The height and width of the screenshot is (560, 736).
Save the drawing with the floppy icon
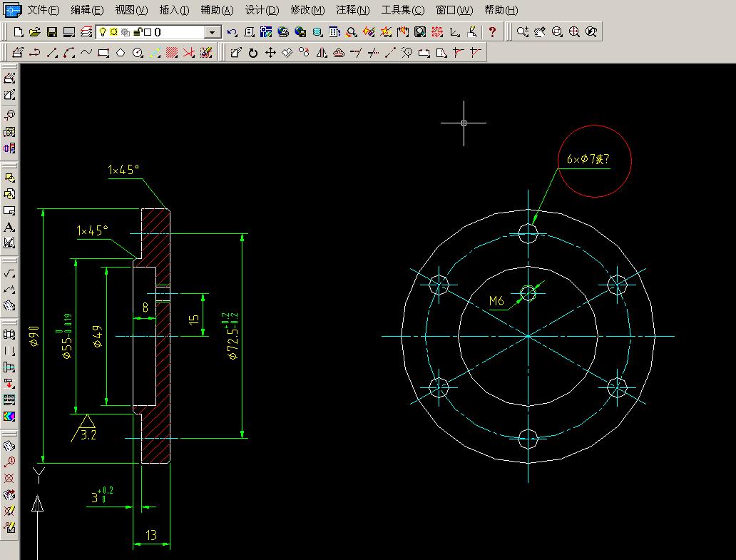tap(52, 32)
